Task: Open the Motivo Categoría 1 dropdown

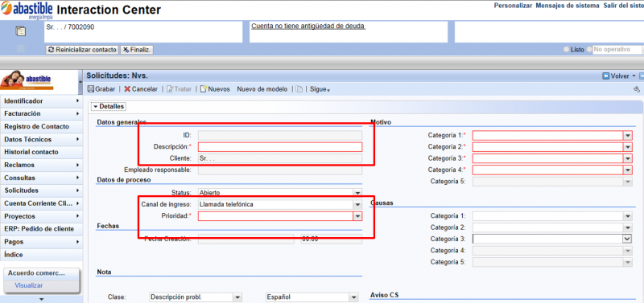Action: (x=628, y=135)
